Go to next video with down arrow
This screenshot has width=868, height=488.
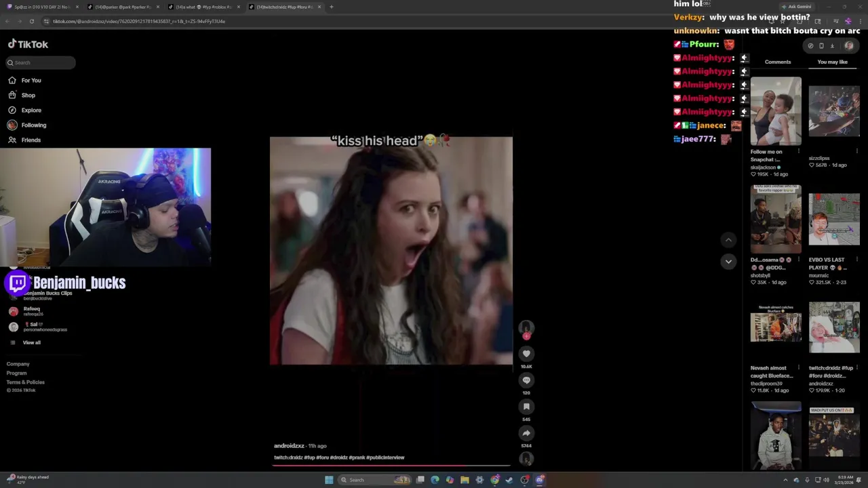pyautogui.click(x=728, y=261)
